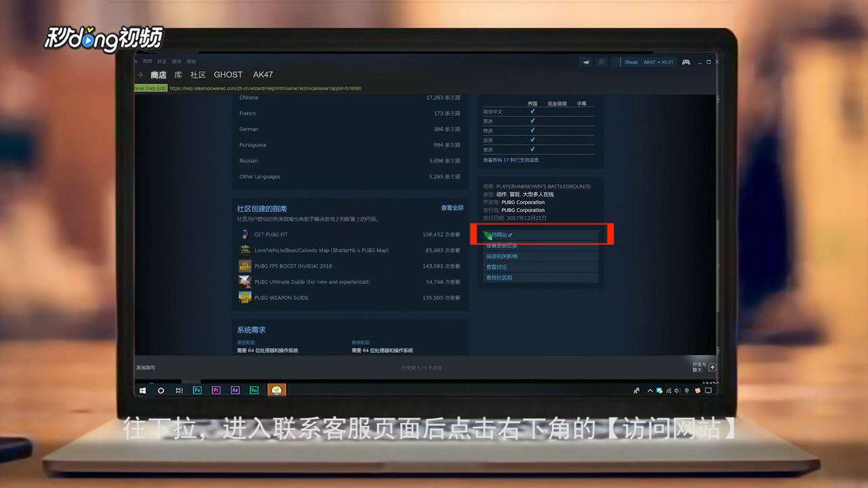
Task: Open the Windows Start menu
Action: [x=143, y=390]
